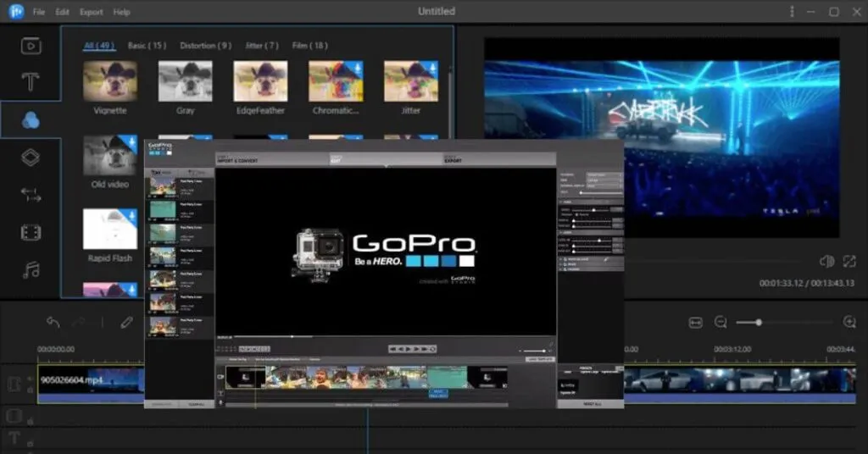Click the Untitled project title
Viewport: 868px width, 454px height.
point(437,11)
